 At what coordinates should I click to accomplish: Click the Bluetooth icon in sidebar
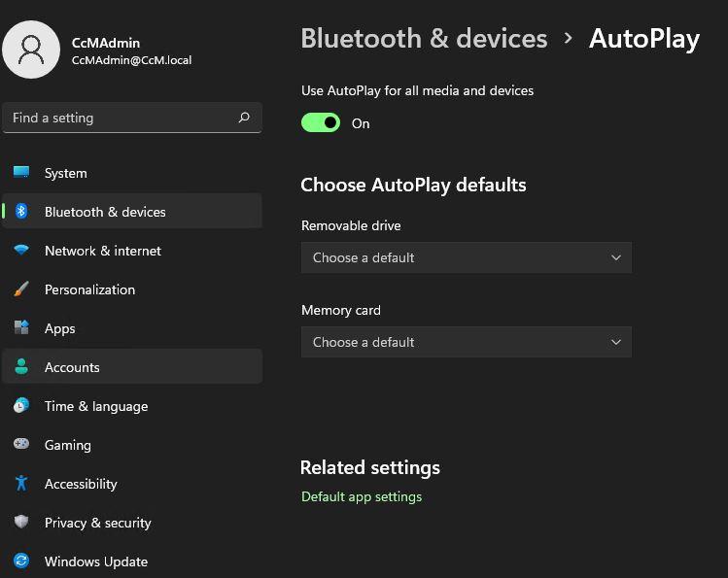click(21, 212)
